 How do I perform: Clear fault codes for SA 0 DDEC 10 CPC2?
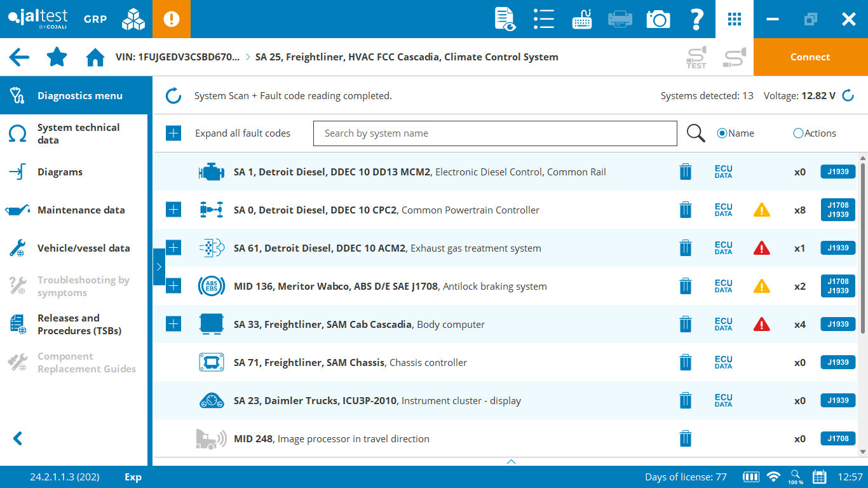point(686,210)
